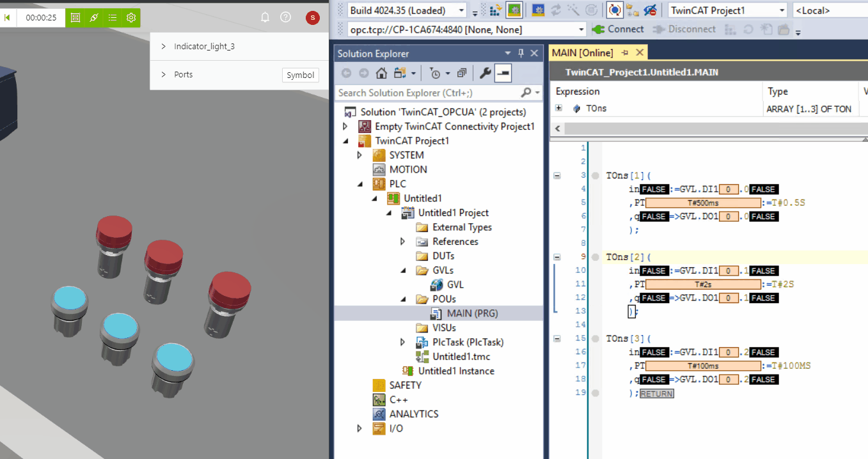
Task: Click the Show Sub Items icon
Action: coord(633,10)
